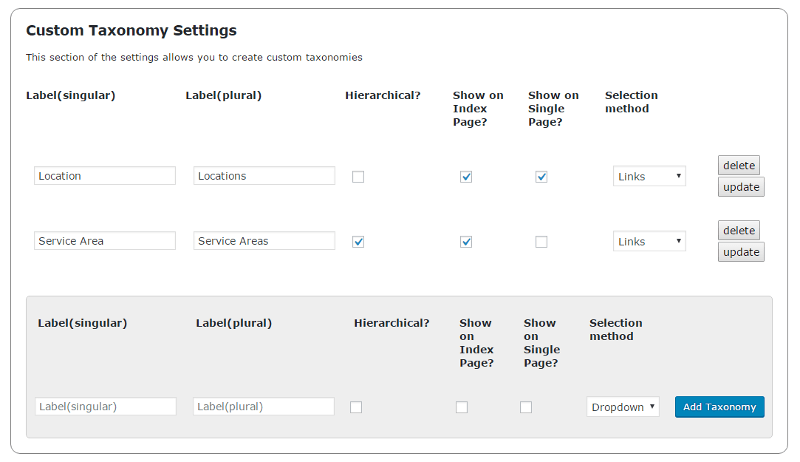Click the Add Taxonomy button
Image resolution: width=800 pixels, height=462 pixels.
click(x=720, y=407)
